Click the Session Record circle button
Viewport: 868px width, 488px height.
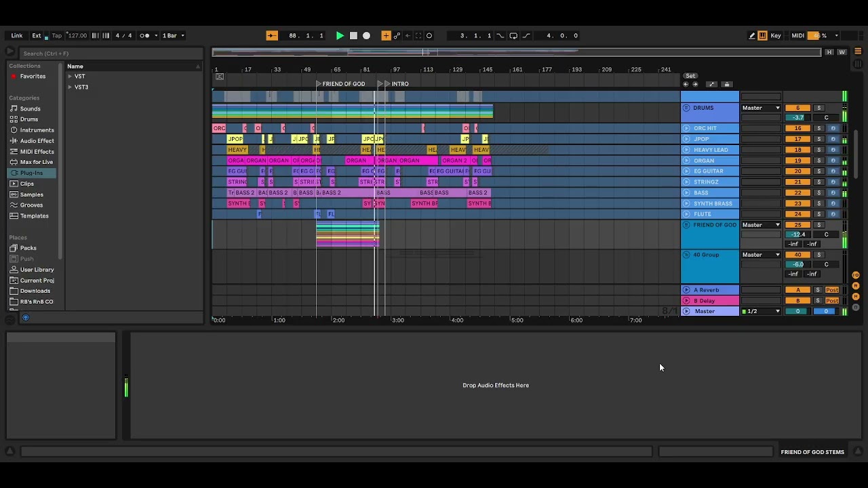click(x=429, y=35)
